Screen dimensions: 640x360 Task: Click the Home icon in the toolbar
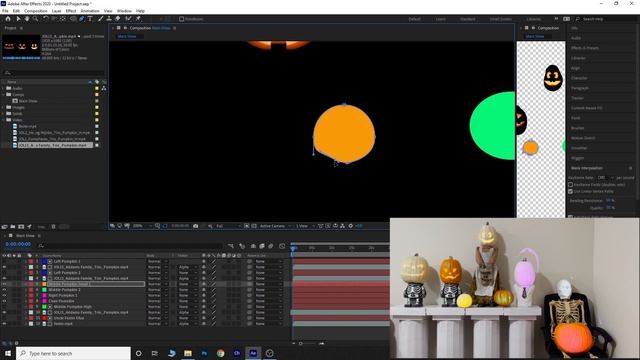click(x=8, y=19)
